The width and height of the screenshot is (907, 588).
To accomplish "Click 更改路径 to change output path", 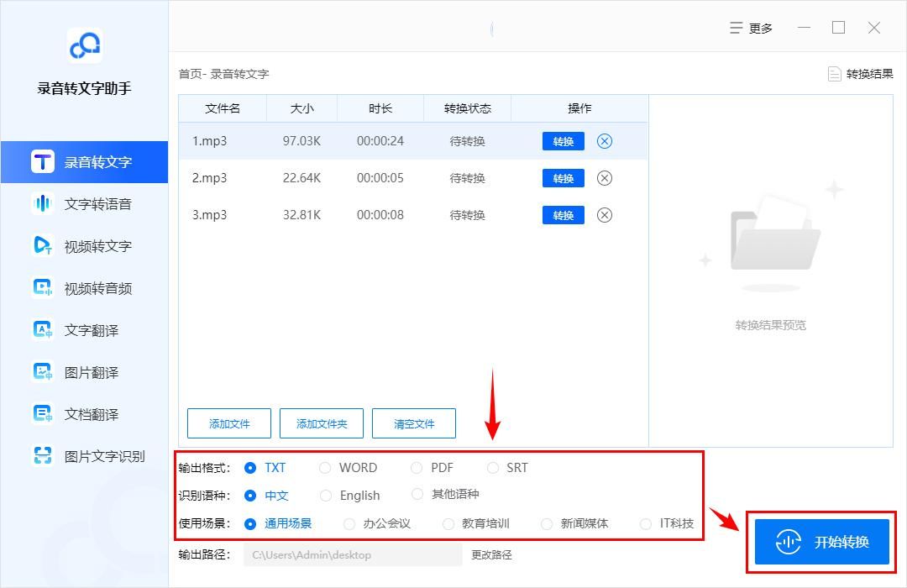I will click(491, 555).
